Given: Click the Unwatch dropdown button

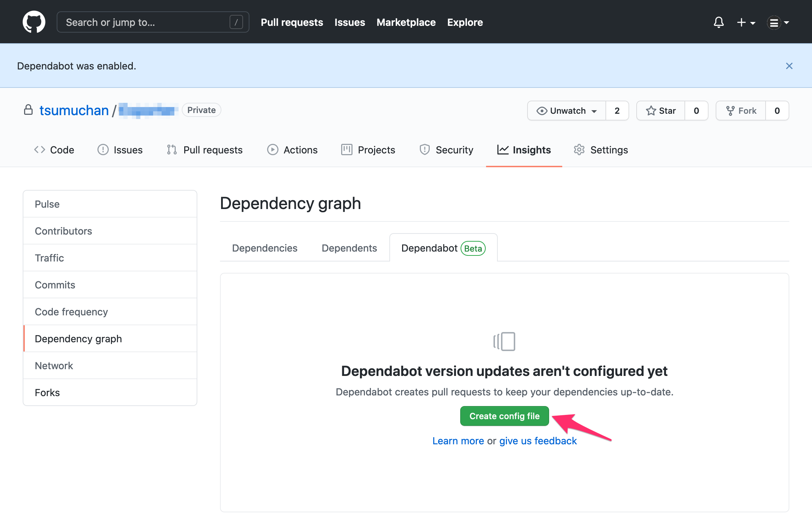Looking at the screenshot, I should pos(566,111).
